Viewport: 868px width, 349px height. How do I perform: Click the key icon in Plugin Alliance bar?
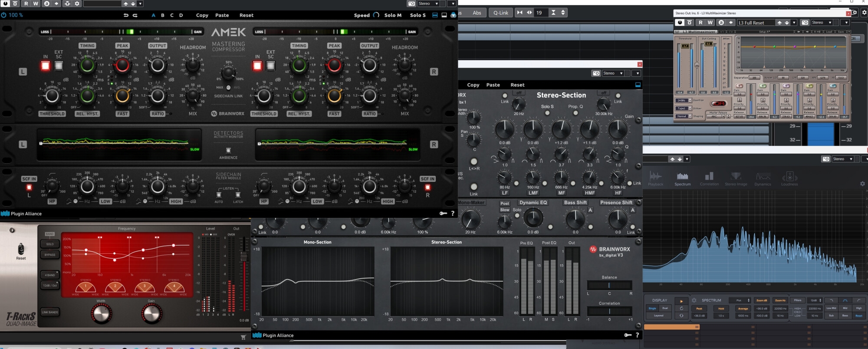click(x=443, y=214)
